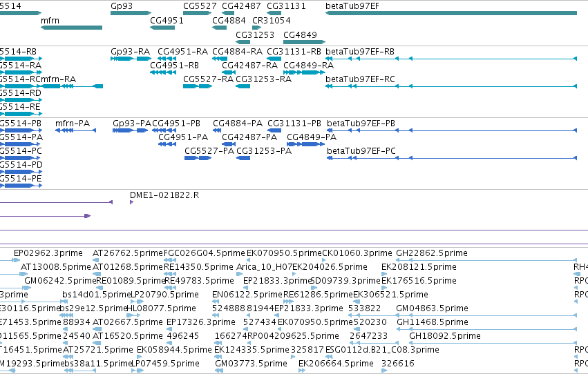This screenshot has width=588, height=374.
Task: Select the Gp93 gene label
Action: click(122, 6)
